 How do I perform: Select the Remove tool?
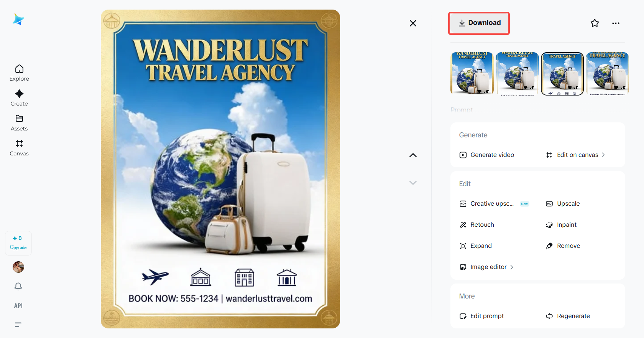[563, 246]
